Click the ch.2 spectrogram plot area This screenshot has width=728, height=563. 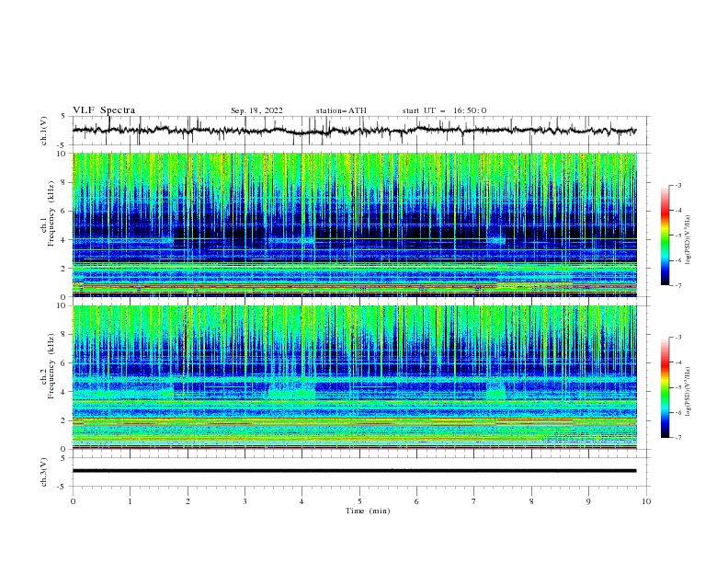click(x=354, y=377)
